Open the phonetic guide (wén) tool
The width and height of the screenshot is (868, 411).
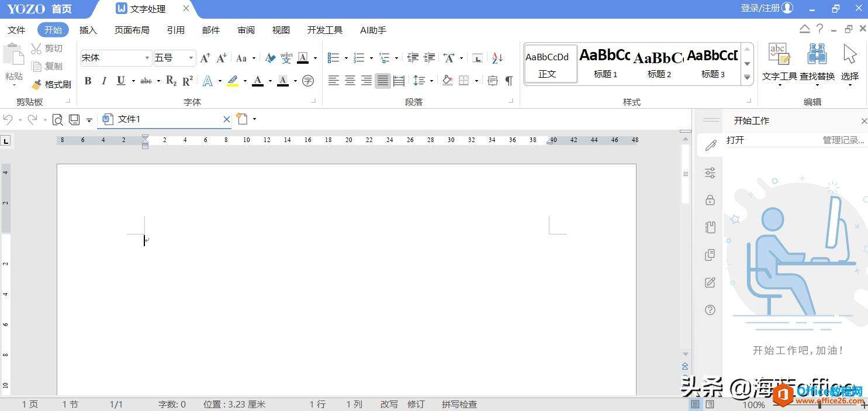(286, 58)
